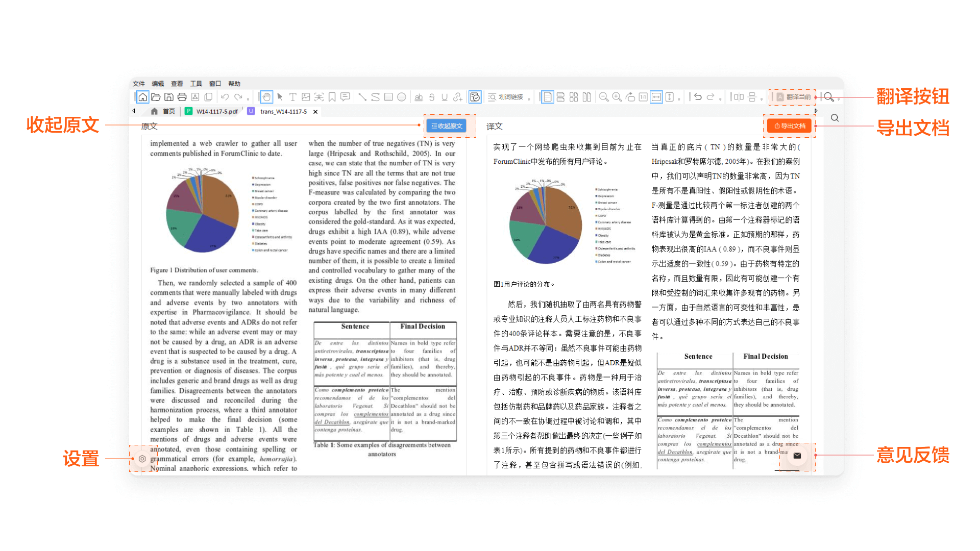Click the bookmark icon in toolbar
This screenshot has width=980, height=551.
[332, 97]
